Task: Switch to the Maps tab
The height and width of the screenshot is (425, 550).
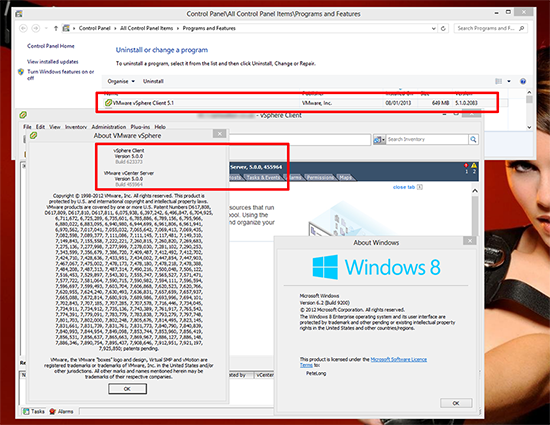Action: click(x=346, y=177)
